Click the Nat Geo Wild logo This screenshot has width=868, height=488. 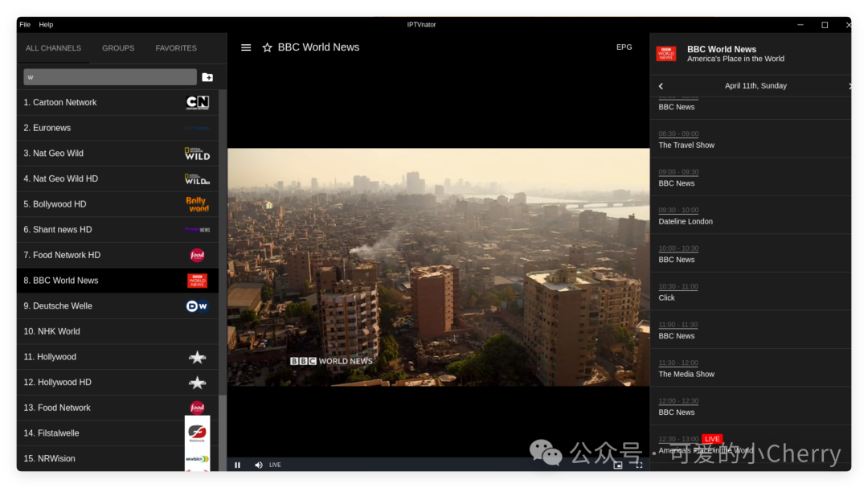click(x=197, y=154)
